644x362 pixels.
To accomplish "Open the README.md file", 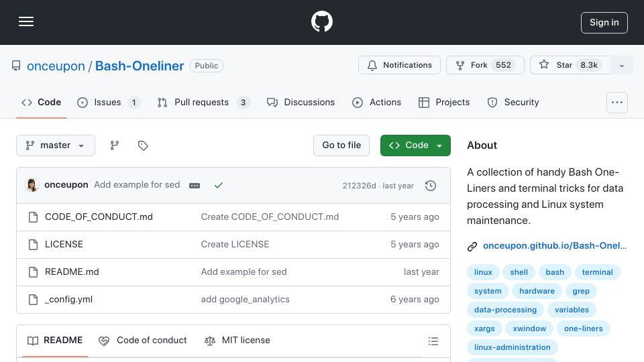I will 72,271.
